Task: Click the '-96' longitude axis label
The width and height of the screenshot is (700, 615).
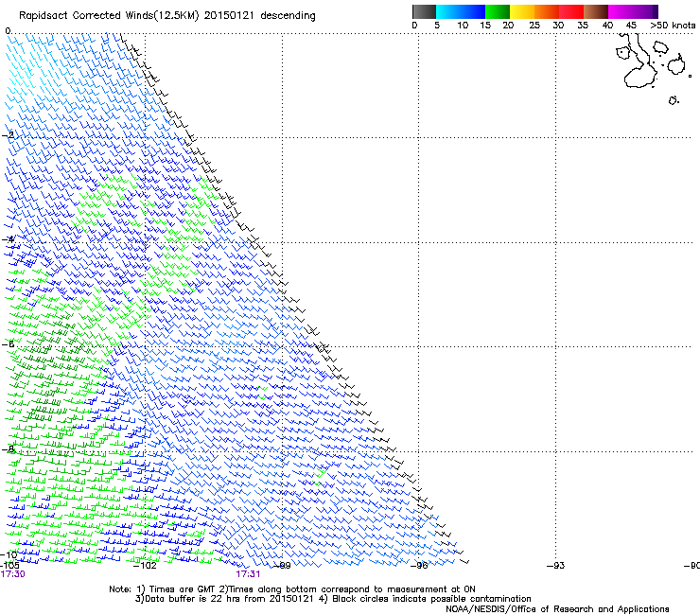Action: pos(419,566)
